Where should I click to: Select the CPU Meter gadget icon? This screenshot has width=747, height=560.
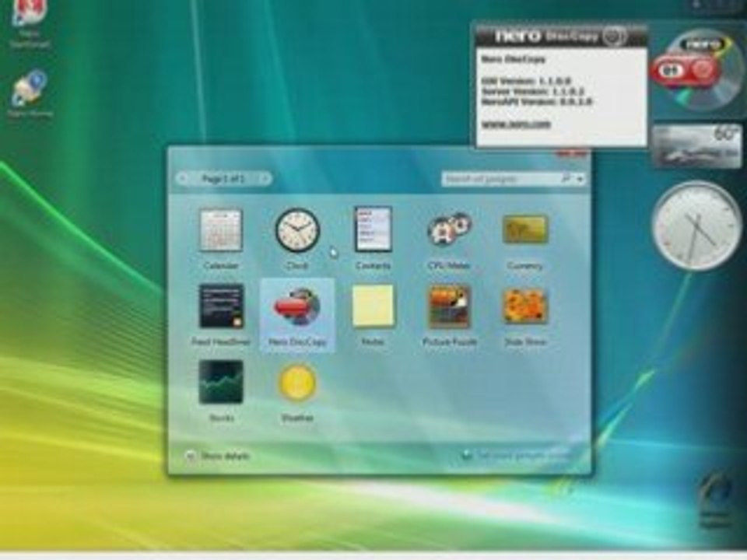449,229
